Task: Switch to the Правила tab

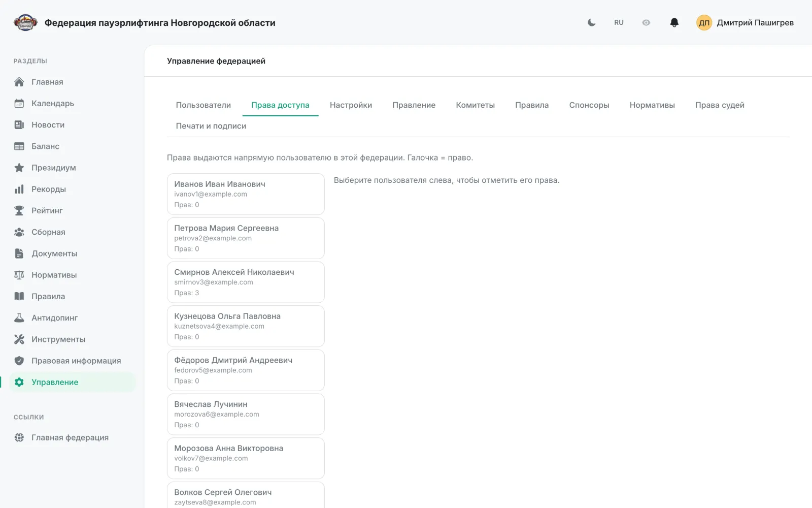Action: coord(532,105)
